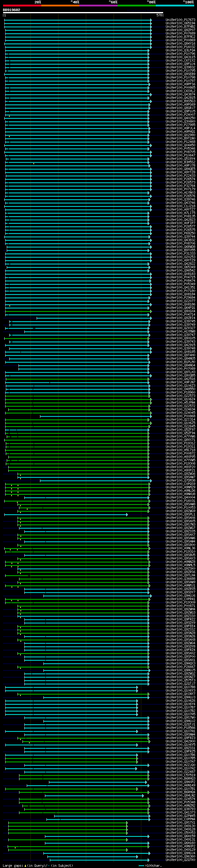Image resolution: width=197 pixels, height=868 pixels.
Task: Select the UniRef100_Q7DM38 label
Action: point(180,481)
